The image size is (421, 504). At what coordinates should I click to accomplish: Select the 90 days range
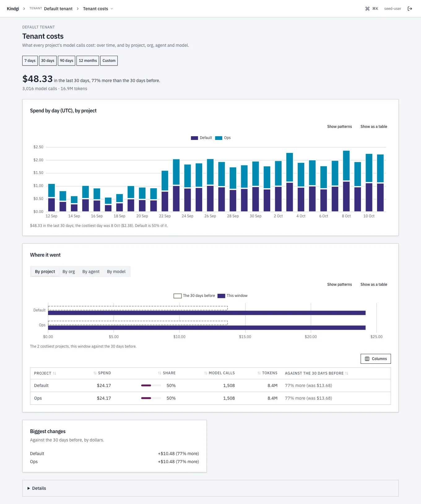pyautogui.click(x=67, y=61)
